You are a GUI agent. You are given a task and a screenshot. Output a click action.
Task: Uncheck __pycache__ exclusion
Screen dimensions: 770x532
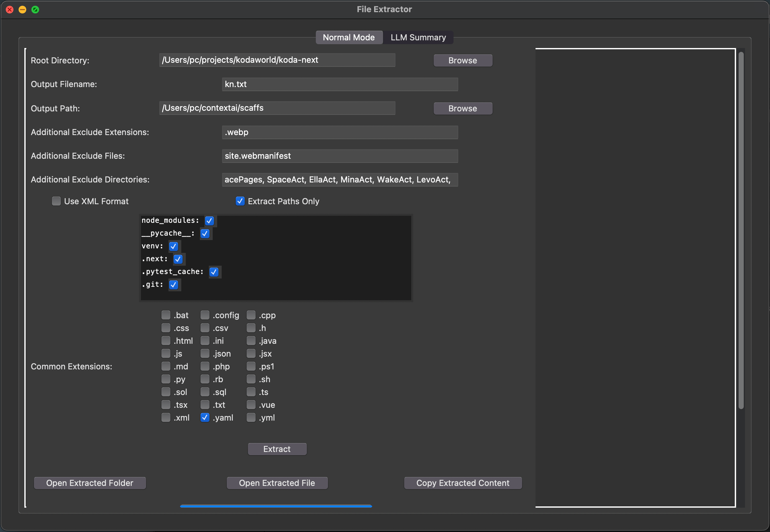205,234
